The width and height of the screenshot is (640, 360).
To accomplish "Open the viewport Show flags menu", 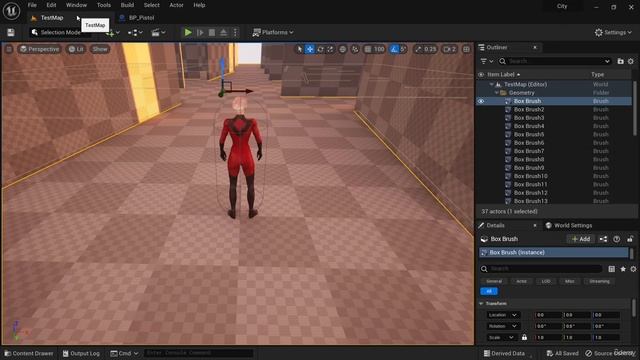I will pos(100,49).
